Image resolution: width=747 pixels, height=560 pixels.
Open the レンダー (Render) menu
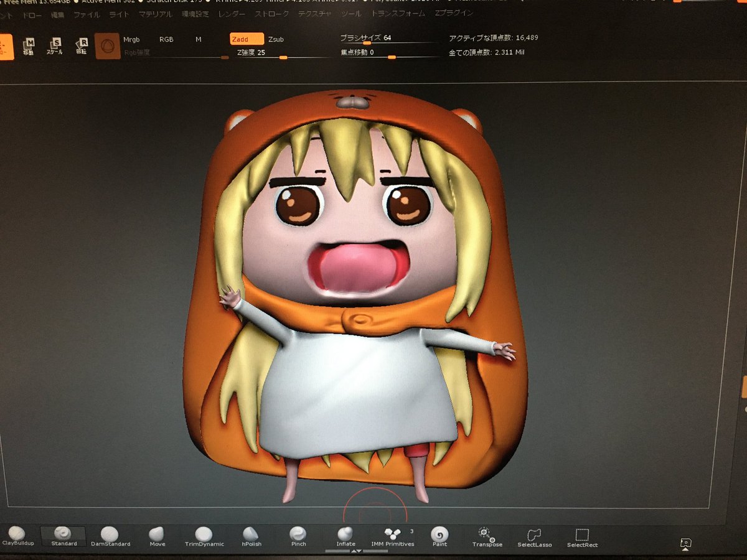tap(232, 14)
